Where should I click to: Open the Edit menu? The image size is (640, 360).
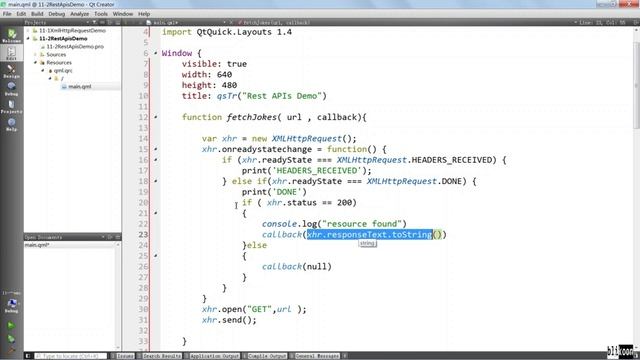point(21,13)
